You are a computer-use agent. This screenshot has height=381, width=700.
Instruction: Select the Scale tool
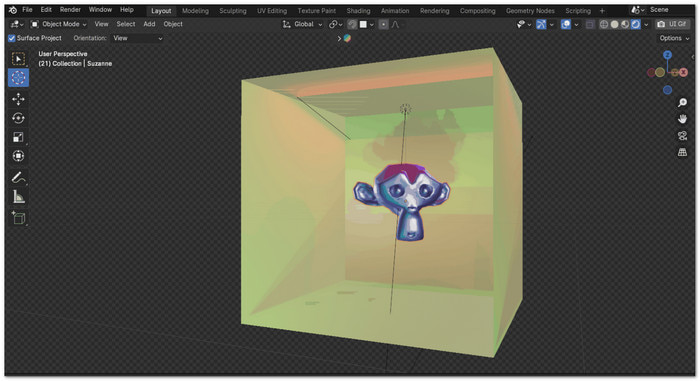(18, 137)
